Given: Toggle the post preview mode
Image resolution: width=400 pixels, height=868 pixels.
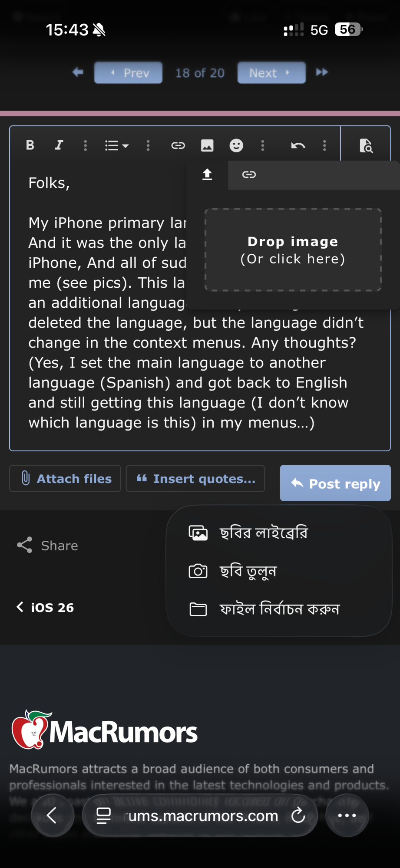Looking at the screenshot, I should tap(366, 146).
